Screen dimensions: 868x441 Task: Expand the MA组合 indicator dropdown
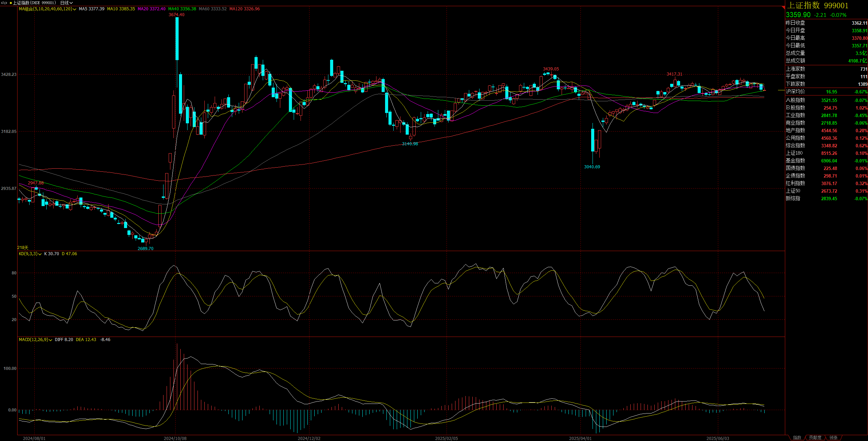75,9
